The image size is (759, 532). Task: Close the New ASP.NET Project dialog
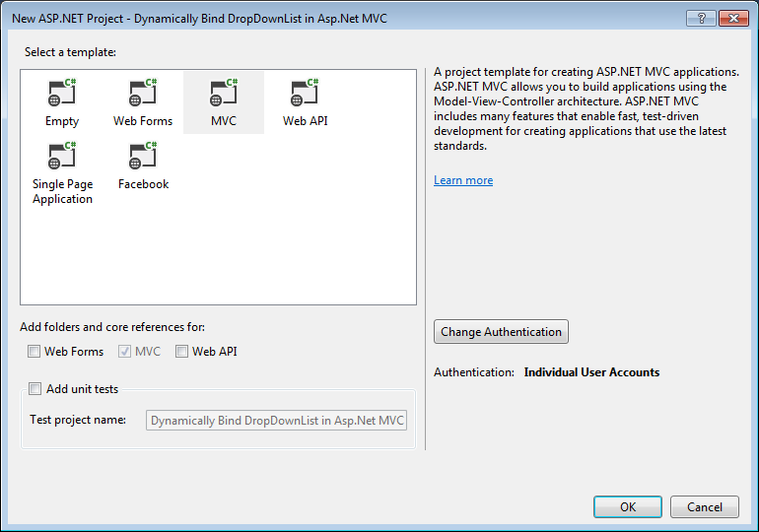point(733,19)
